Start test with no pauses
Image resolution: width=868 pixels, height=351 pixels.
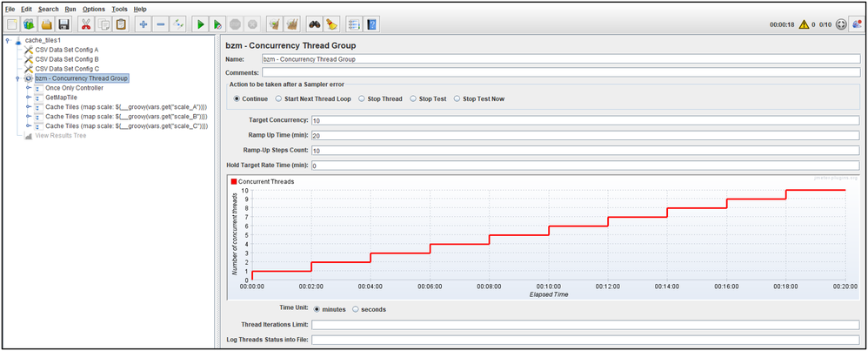(218, 24)
